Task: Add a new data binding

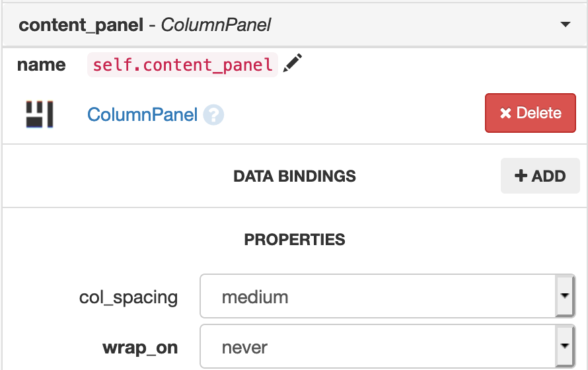Action: coord(540,176)
